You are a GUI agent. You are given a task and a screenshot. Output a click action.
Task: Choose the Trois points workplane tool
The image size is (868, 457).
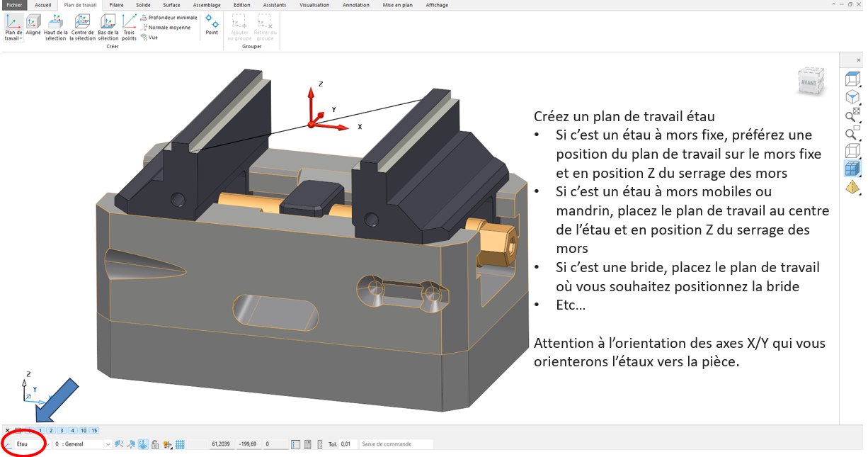[129, 27]
